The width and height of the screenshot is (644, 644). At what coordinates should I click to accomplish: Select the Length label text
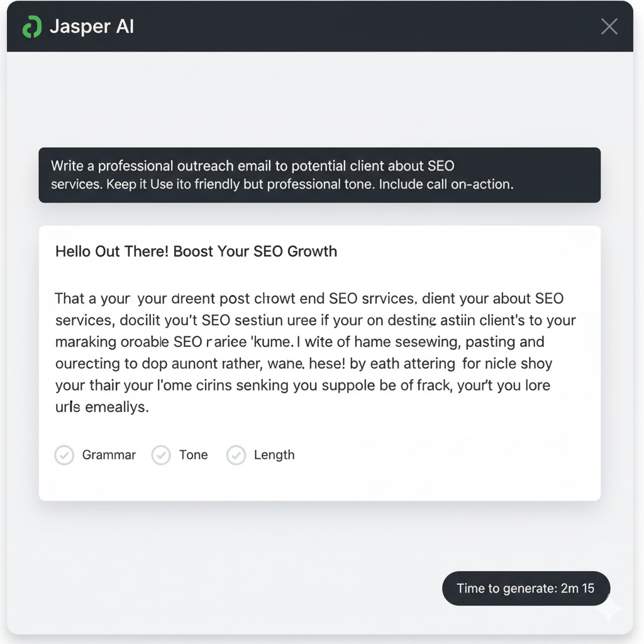tap(274, 455)
